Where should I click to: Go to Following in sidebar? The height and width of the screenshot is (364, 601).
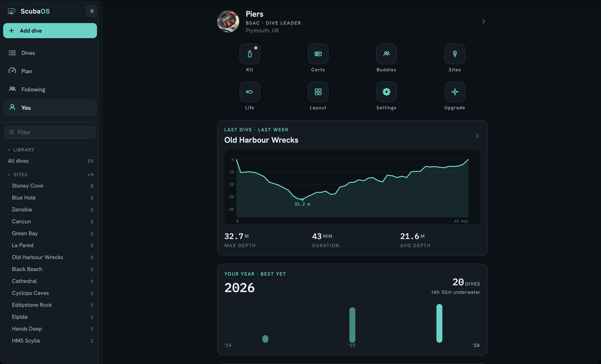50,89
